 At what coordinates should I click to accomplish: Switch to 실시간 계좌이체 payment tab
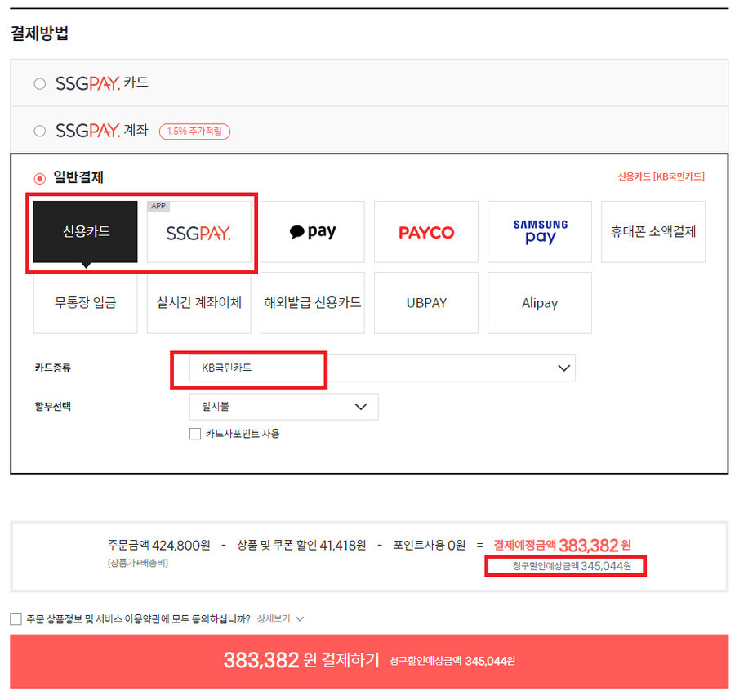[x=199, y=303]
